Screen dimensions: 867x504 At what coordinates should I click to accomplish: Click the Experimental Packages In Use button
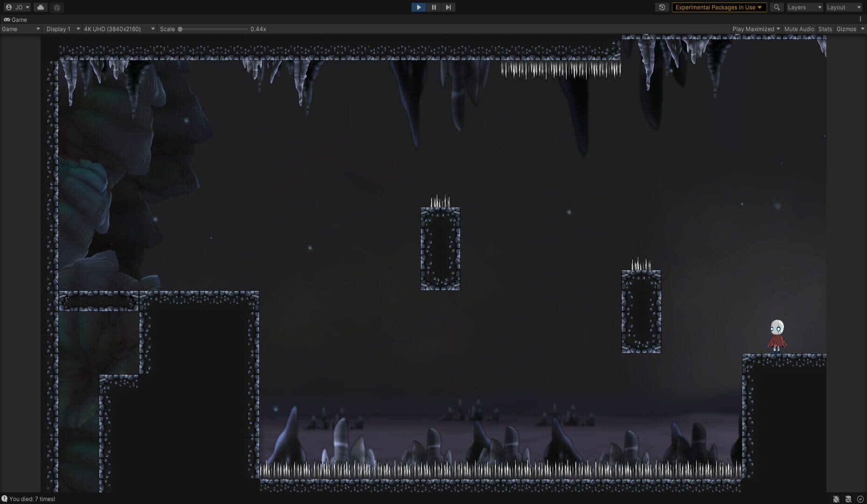pyautogui.click(x=719, y=7)
